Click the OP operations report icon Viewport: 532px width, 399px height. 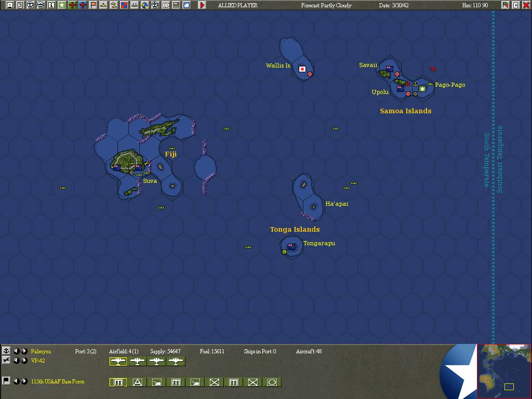[166, 5]
